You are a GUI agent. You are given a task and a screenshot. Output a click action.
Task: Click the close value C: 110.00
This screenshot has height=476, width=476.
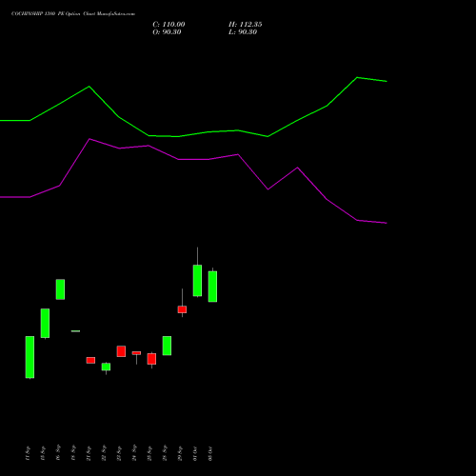coord(169,25)
